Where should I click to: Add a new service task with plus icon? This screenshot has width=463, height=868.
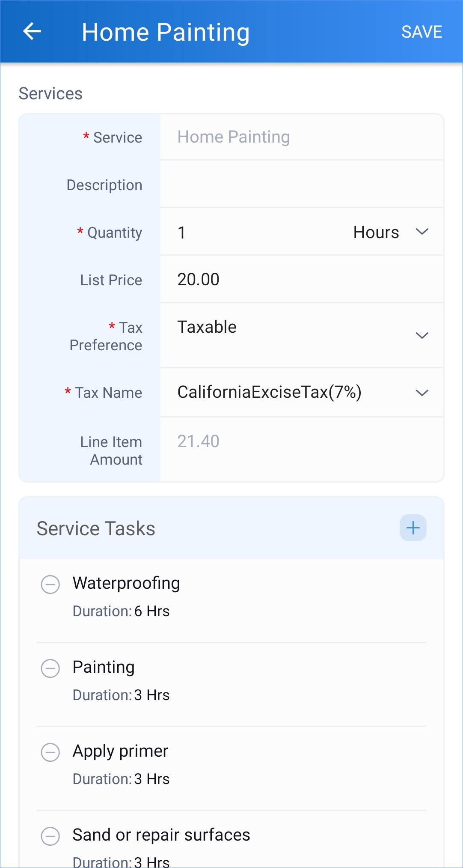[413, 528]
